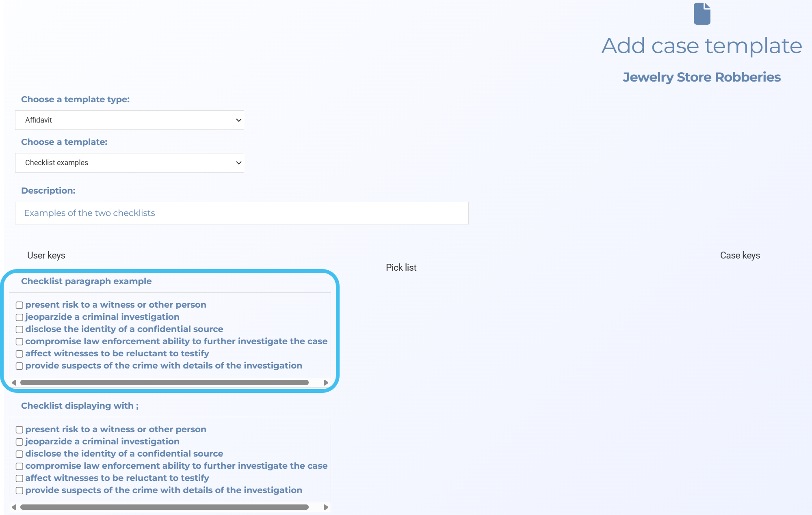Check 'affect witnesses to be reluctant' in first checklist
This screenshot has width=812, height=515.
coord(19,354)
